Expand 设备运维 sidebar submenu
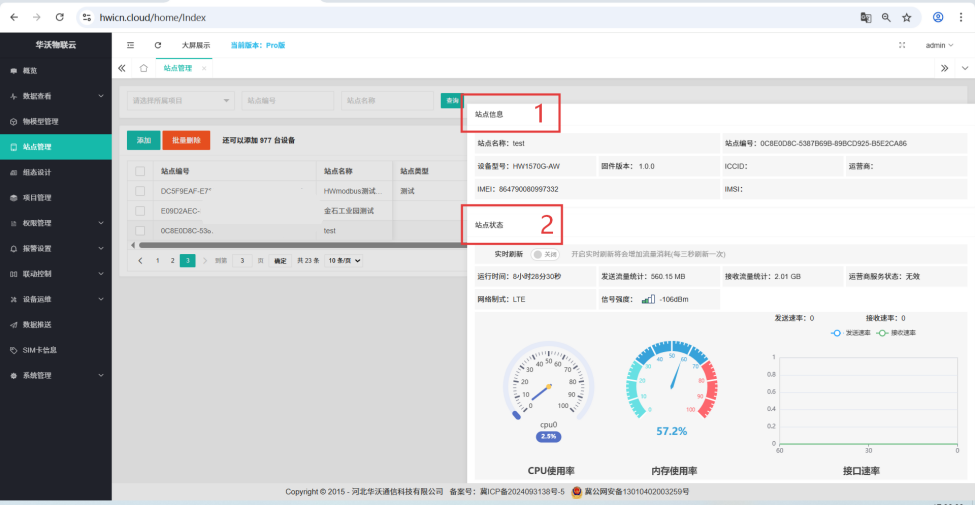Screen dimensions: 975x505 (x=56, y=299)
